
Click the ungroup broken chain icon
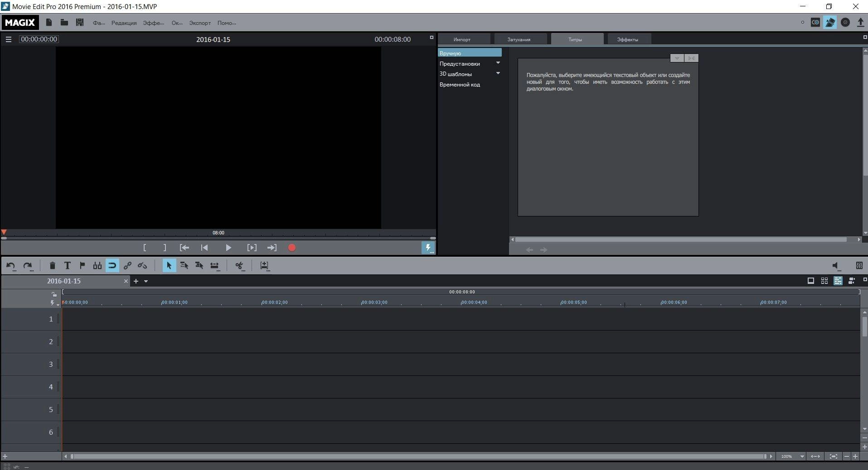pos(142,266)
